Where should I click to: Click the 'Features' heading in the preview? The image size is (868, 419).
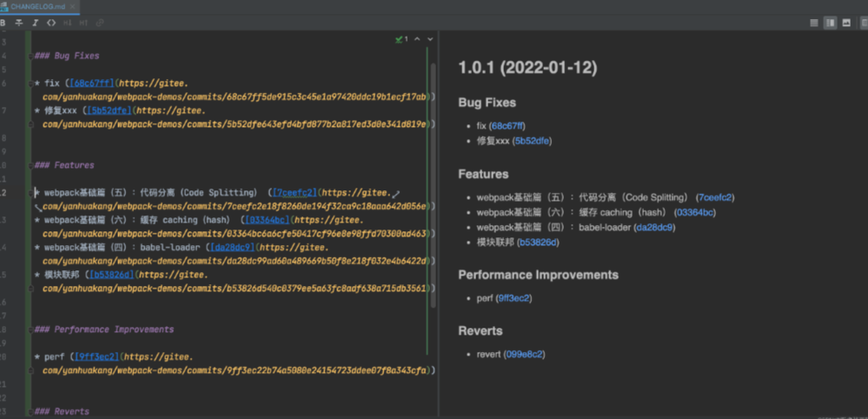[483, 174]
